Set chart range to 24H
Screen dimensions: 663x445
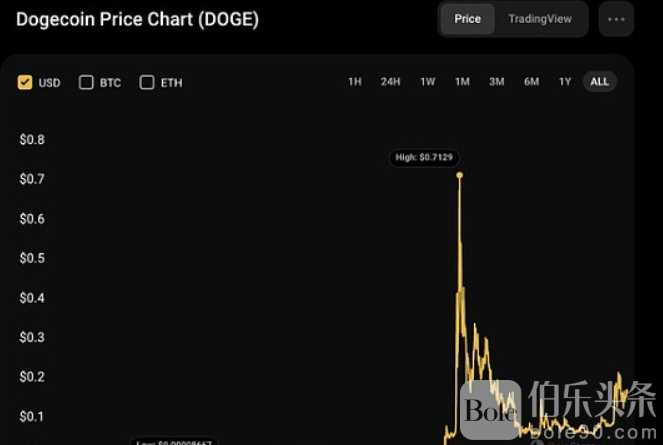390,82
